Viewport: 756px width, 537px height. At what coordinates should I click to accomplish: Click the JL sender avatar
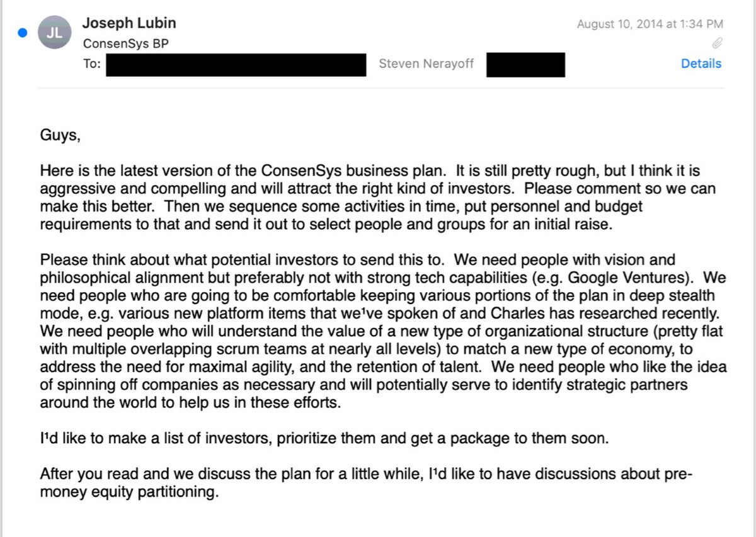55,34
